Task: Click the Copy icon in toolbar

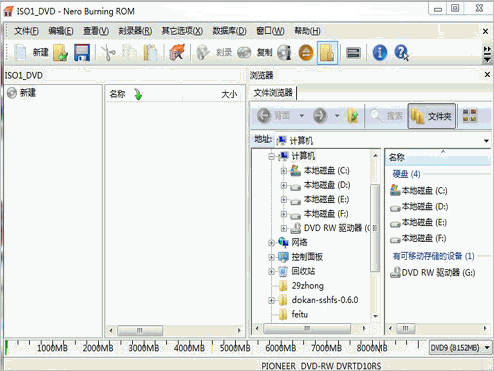Action: tap(129, 52)
